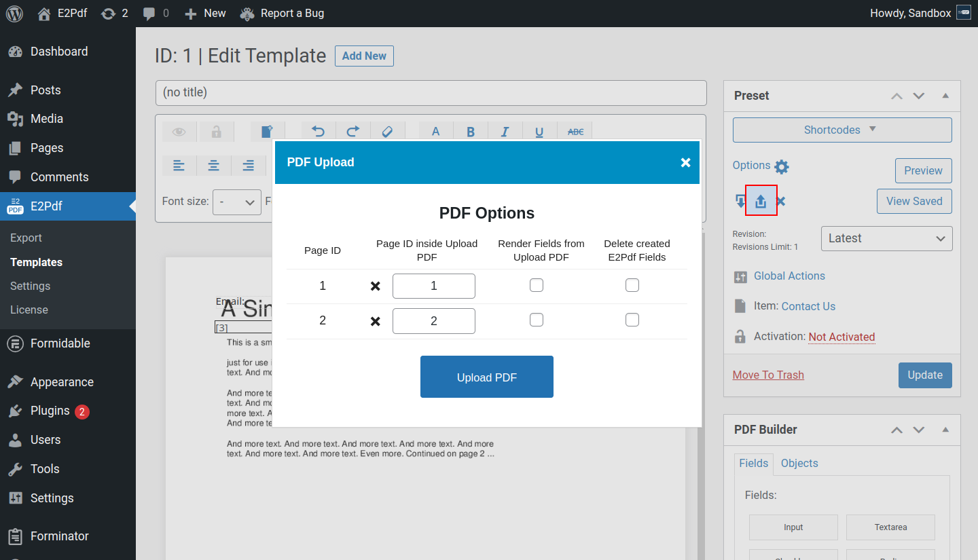This screenshot has width=978, height=560.
Task: Tick Render Fields checkbox for page 2
Action: [x=537, y=319]
